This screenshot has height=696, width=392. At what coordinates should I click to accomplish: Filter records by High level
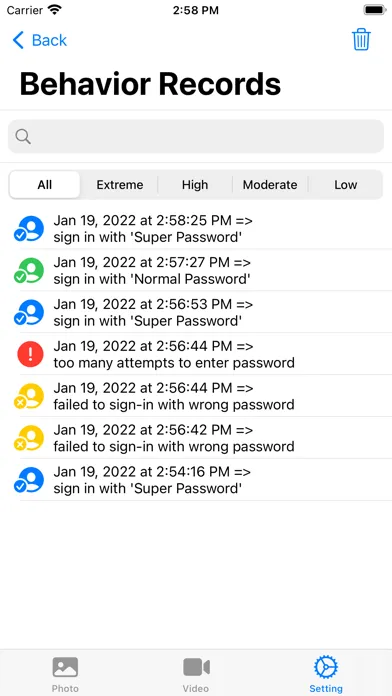click(x=195, y=185)
